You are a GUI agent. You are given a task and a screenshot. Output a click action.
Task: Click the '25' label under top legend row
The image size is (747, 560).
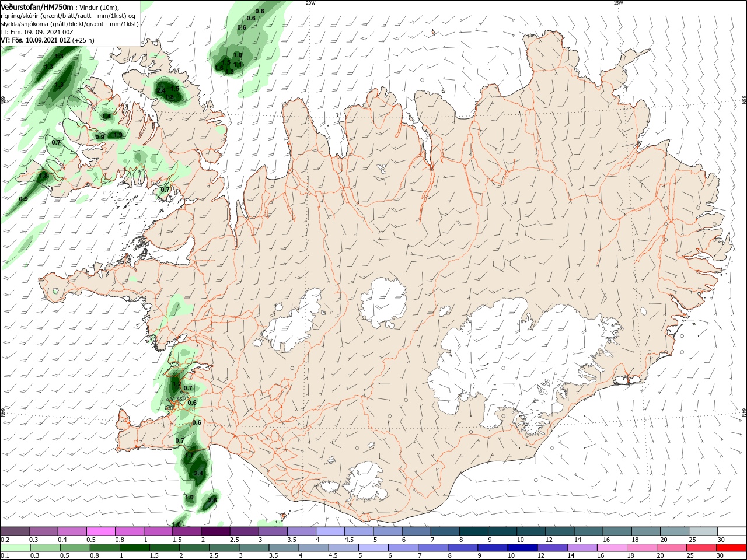pyautogui.click(x=693, y=540)
